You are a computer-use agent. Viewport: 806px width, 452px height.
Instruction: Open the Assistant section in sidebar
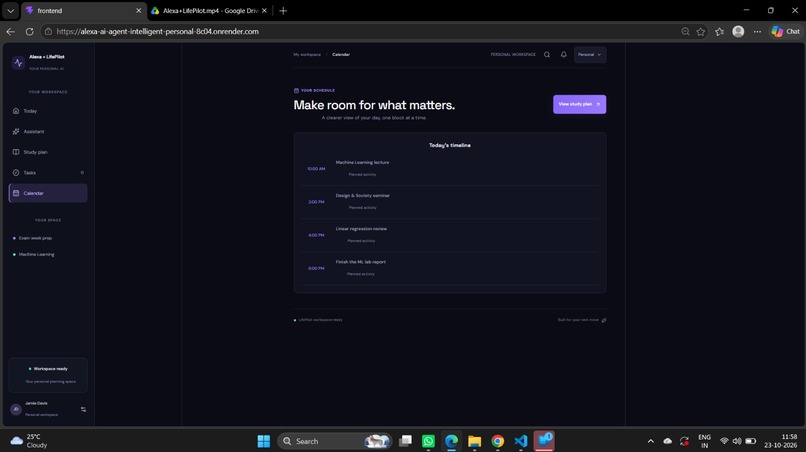[48, 132]
